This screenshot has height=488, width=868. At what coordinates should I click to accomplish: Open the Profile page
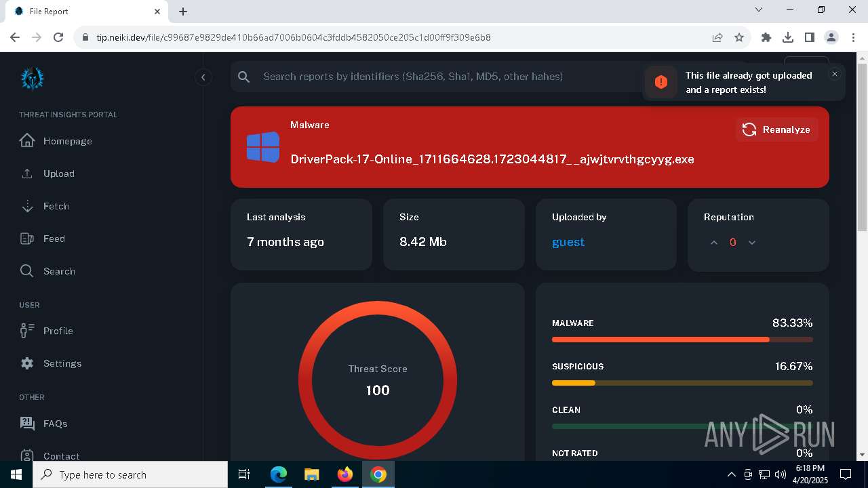58,331
